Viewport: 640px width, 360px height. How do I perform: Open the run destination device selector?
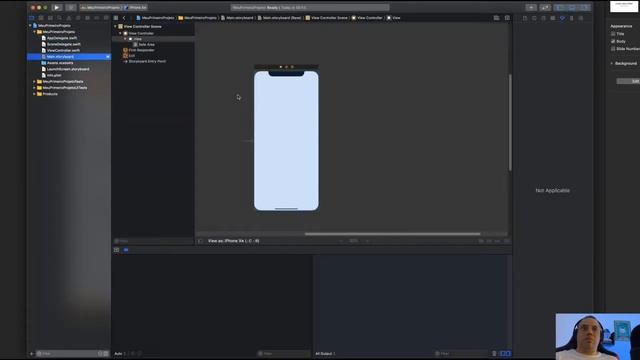pos(136,7)
